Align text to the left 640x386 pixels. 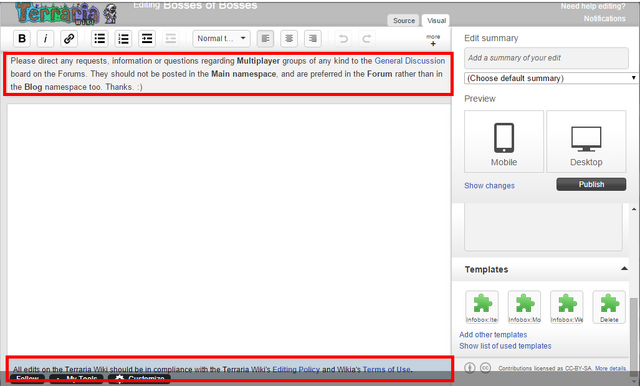click(x=265, y=39)
